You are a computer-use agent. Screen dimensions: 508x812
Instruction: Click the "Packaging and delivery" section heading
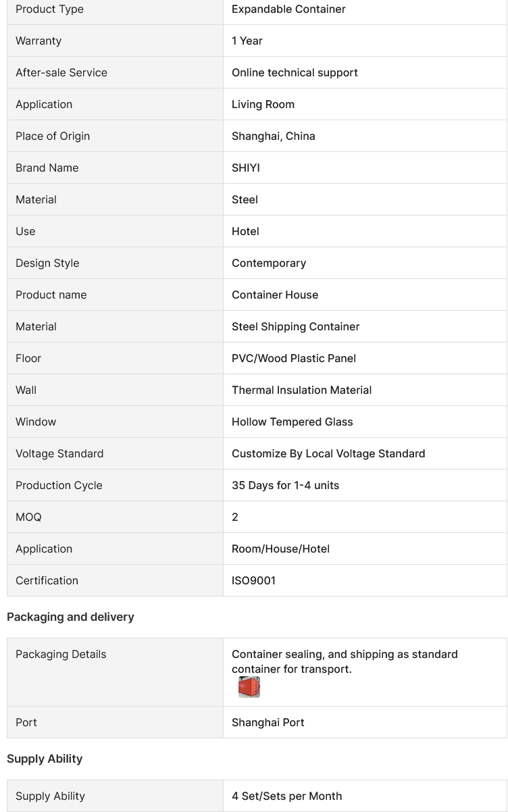pos(70,617)
